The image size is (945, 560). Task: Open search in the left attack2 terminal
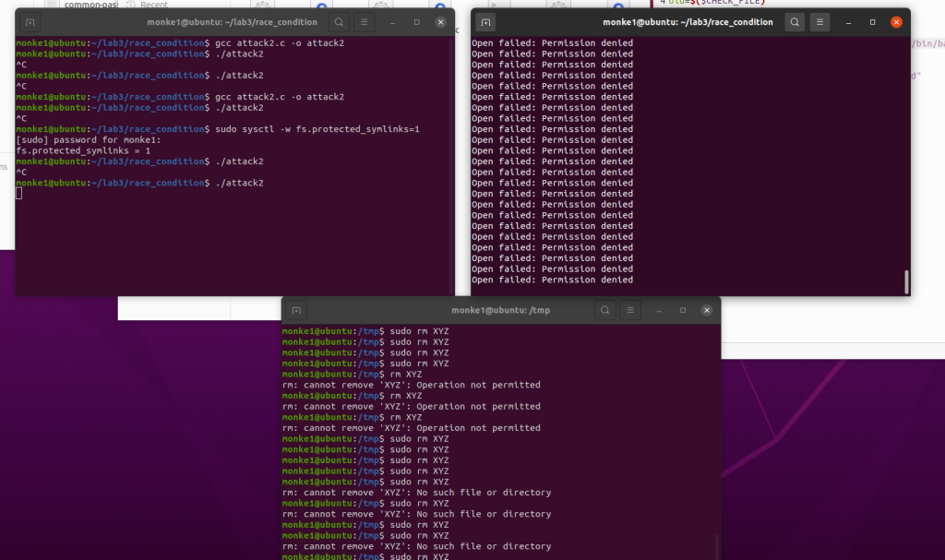[340, 22]
